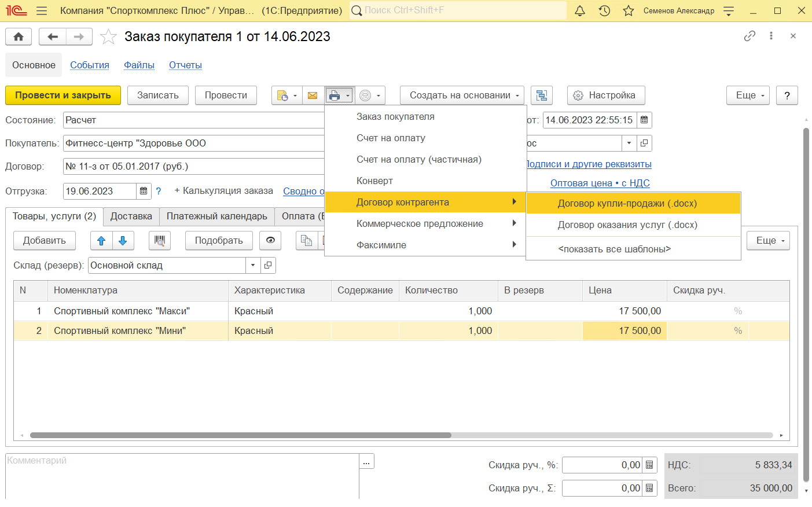Navigate back with left arrow
Viewport: 812px width, 507px height.
click(53, 36)
